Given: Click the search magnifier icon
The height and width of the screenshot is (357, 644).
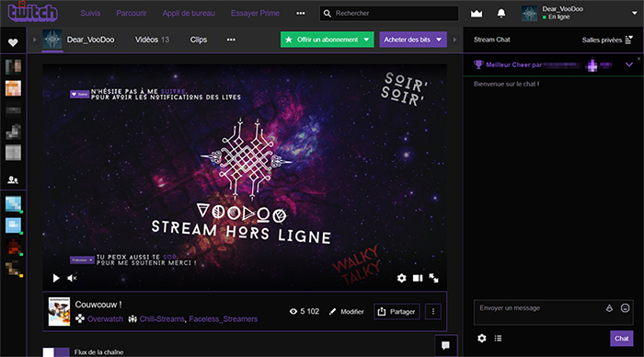Looking at the screenshot, I should (327, 14).
